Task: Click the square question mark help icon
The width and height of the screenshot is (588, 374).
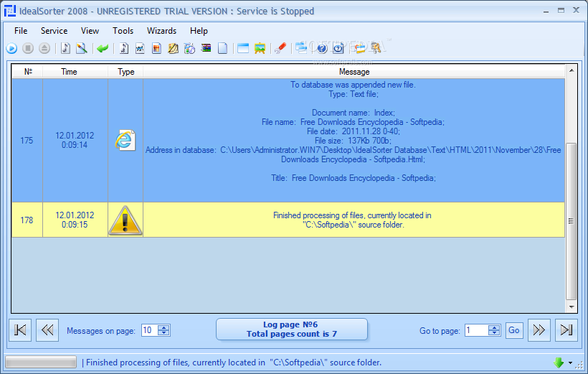Action: point(338,48)
